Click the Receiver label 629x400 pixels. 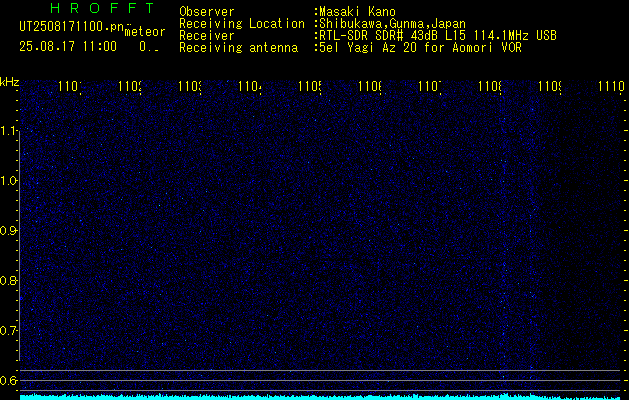pos(207,36)
